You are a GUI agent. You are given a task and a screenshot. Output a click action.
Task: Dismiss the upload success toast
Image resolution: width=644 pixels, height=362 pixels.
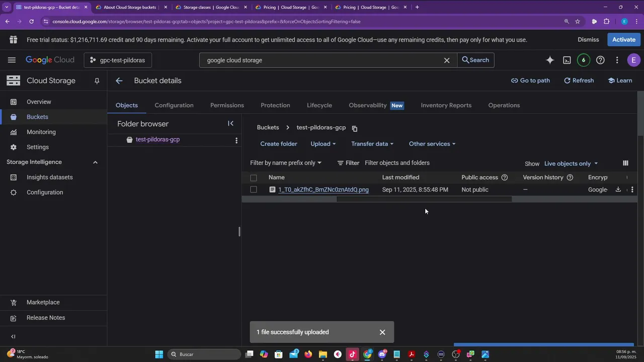(x=382, y=332)
